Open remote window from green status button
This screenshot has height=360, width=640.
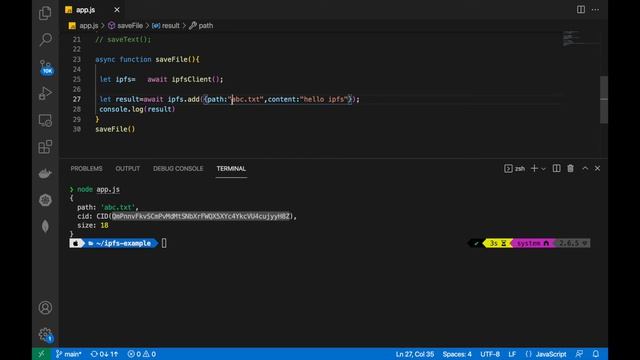tap(41, 354)
